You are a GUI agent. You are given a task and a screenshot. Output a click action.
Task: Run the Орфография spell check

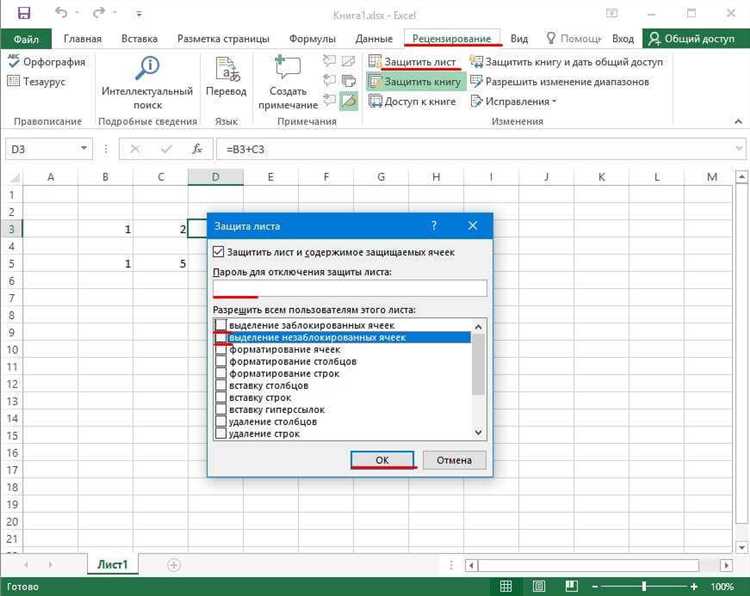47,62
